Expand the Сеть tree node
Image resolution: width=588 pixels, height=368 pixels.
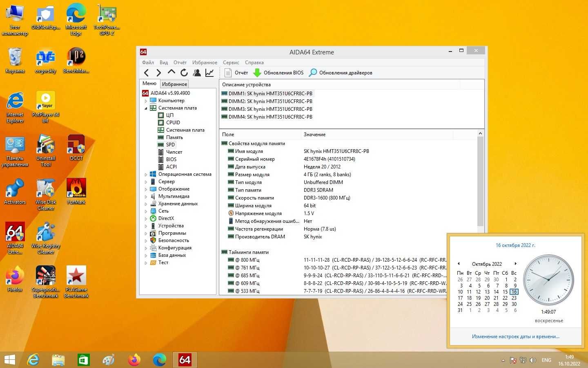(146, 211)
